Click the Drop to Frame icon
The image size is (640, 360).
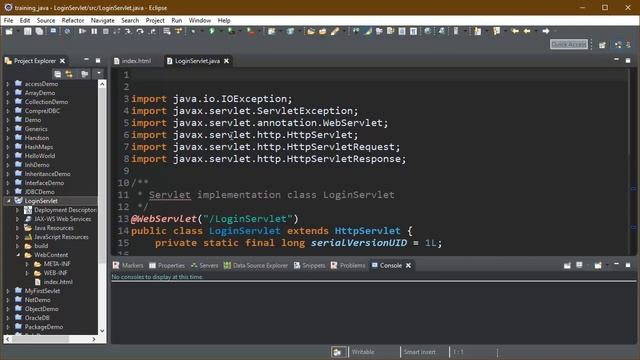point(167,31)
